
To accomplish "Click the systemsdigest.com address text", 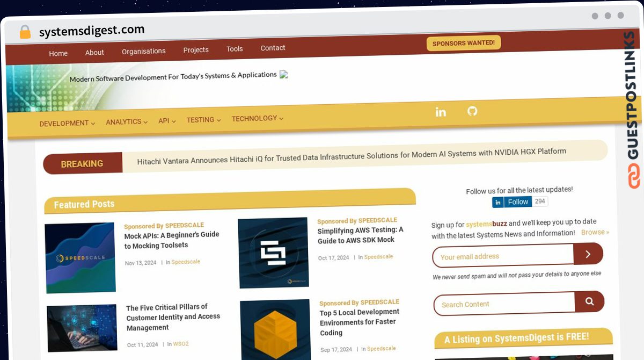I will tap(92, 31).
